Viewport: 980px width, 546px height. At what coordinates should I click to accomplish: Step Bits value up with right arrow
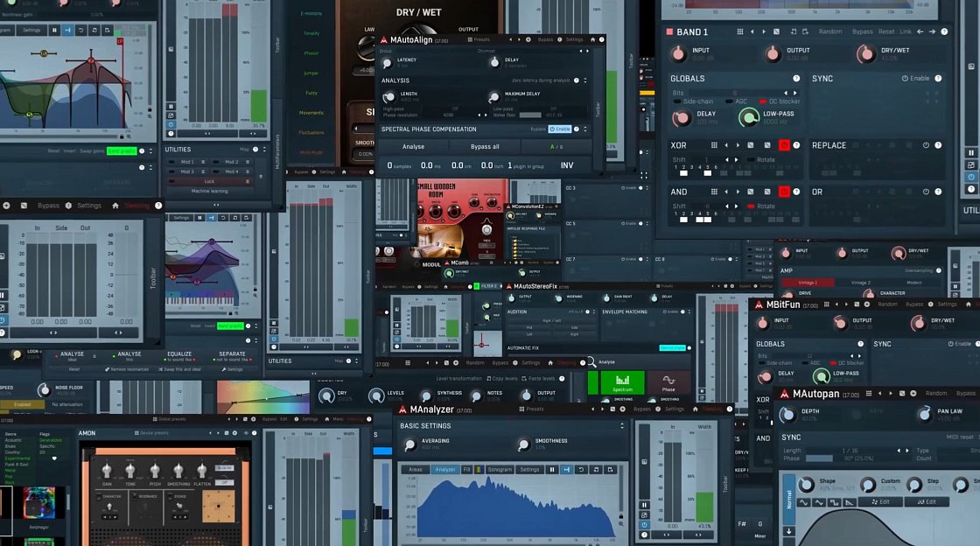794,93
